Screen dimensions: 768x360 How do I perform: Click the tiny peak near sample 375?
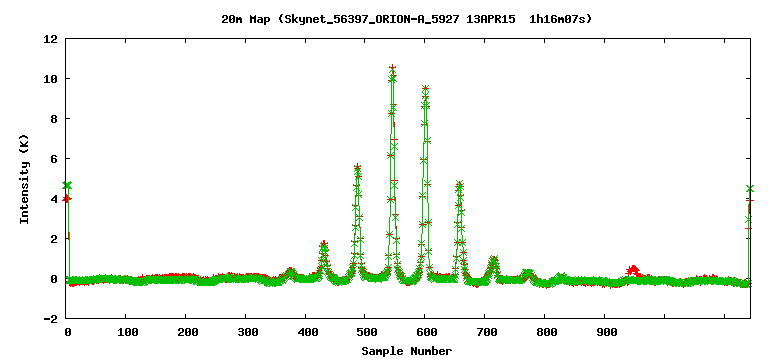[x=291, y=271]
